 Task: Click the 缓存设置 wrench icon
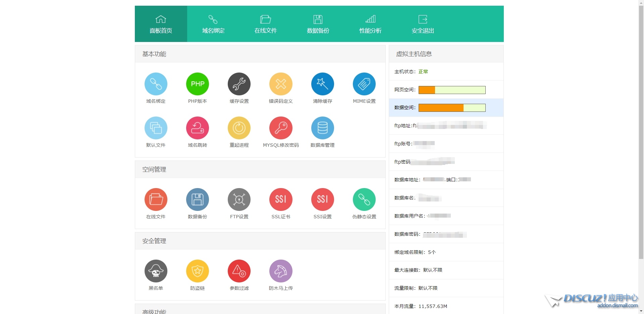pos(239,84)
